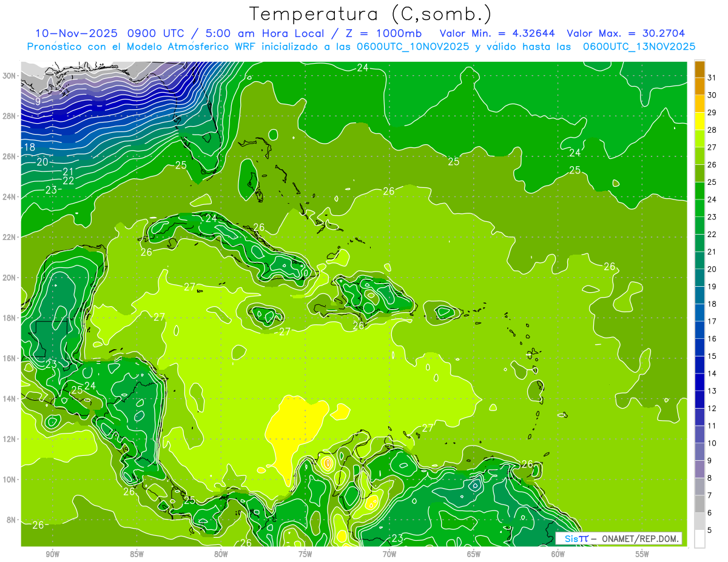Screen dimensions: 728x562
Task: Click the 9 contour label in the purple area
Action: pos(38,101)
